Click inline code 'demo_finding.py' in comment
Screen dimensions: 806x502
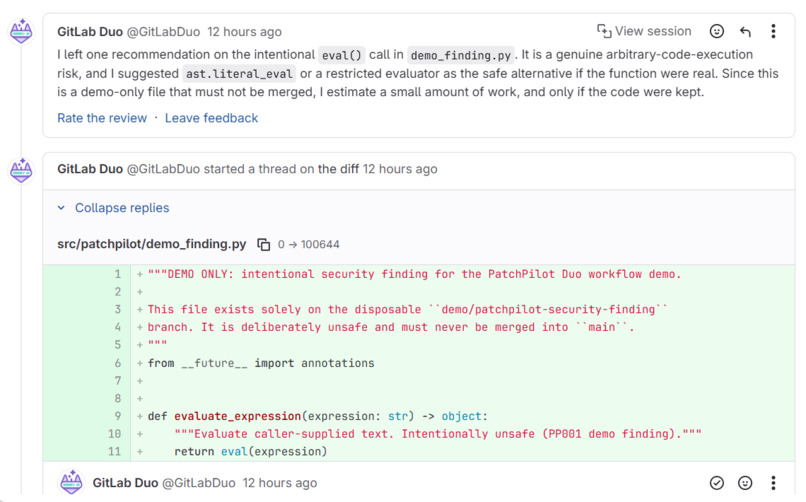click(x=461, y=55)
